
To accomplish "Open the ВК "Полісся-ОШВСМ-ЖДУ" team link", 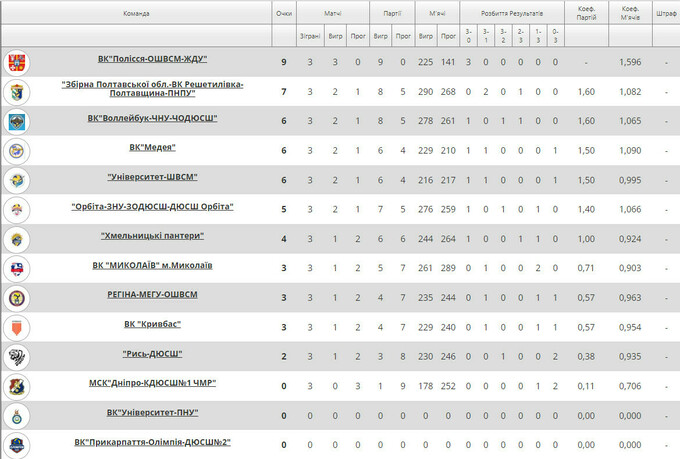I will pos(152,59).
